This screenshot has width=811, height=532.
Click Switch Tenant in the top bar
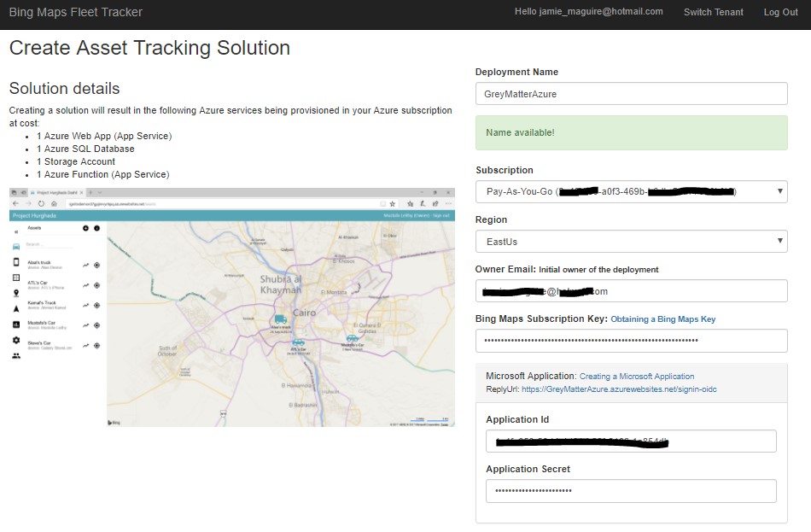[713, 12]
